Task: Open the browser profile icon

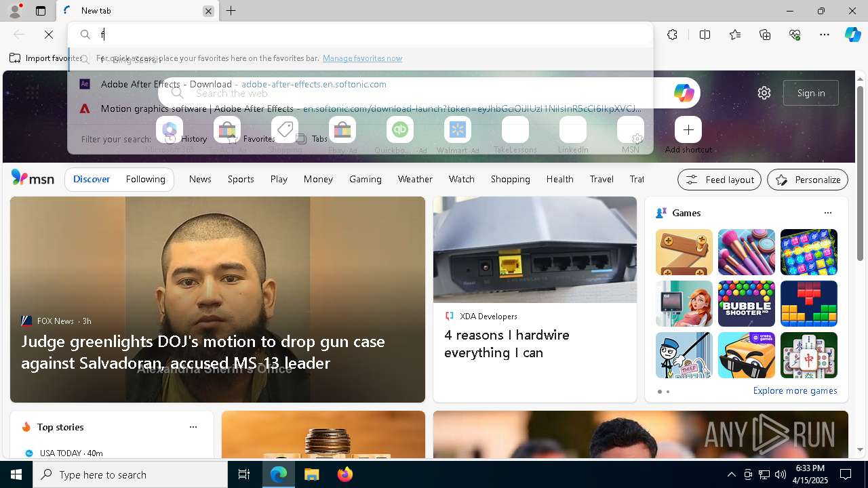Action: coord(14,11)
